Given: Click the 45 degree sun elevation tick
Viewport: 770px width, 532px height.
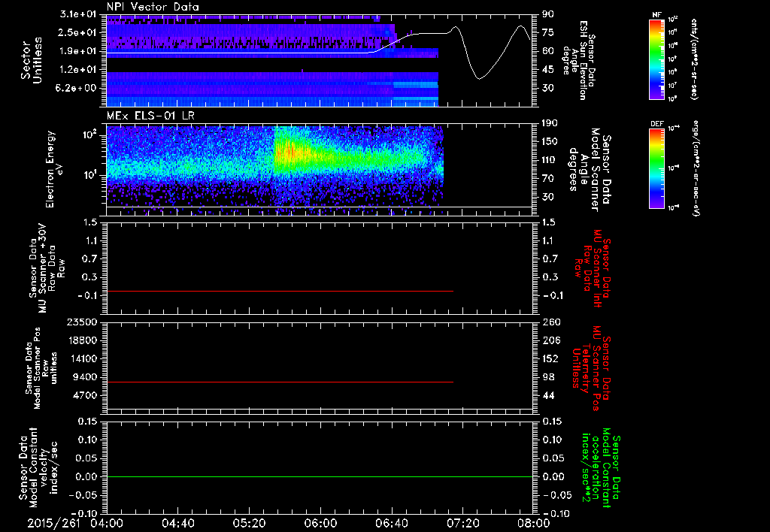Looking at the screenshot, I should pos(548,70).
